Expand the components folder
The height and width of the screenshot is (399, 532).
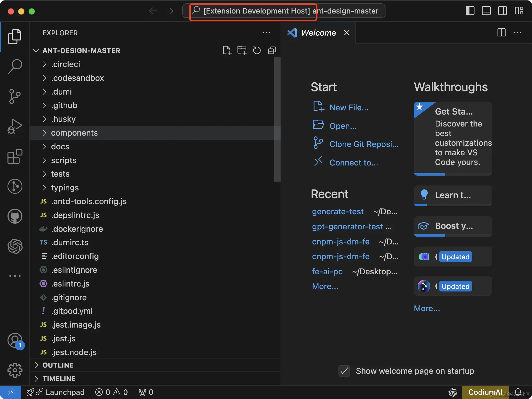point(74,133)
